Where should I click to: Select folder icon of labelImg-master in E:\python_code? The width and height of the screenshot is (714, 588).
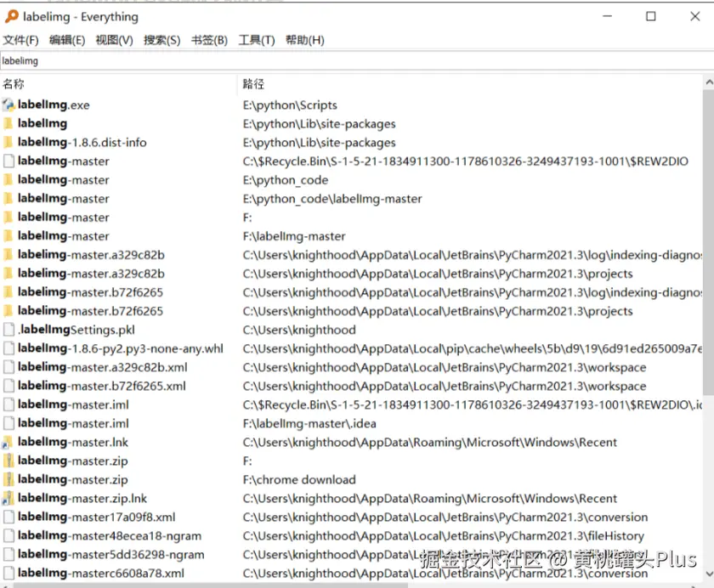click(x=8, y=180)
